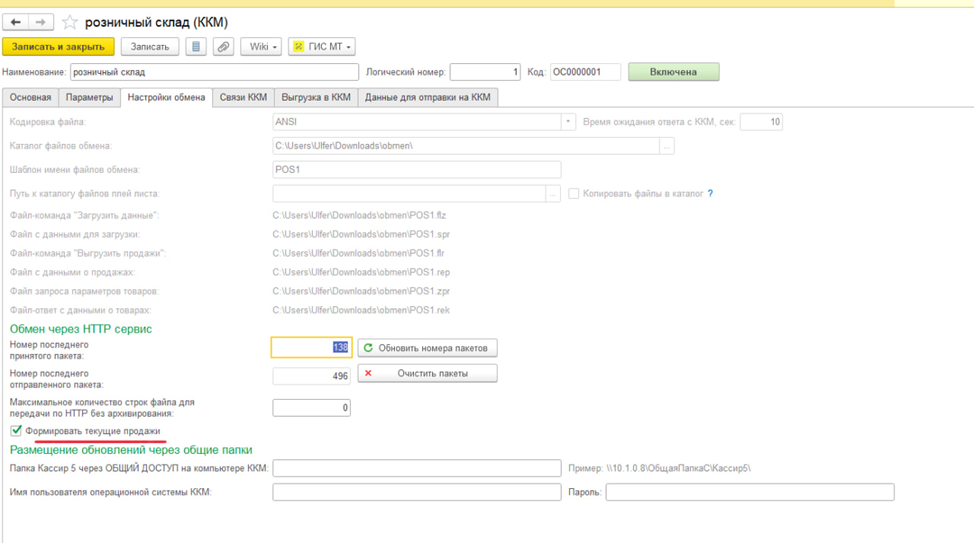This screenshot has height=543, width=974.
Task: Click the Очистить пакеты button
Action: [x=427, y=373]
